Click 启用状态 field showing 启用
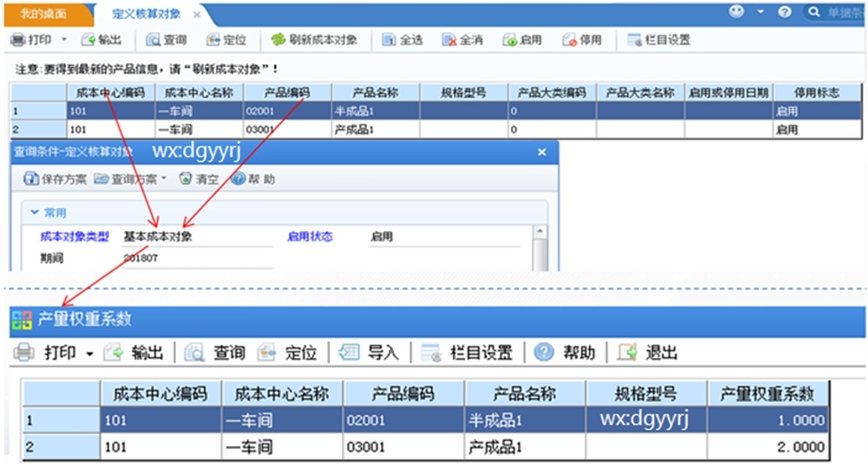Viewport: 868px width, 465px height. tap(444, 236)
